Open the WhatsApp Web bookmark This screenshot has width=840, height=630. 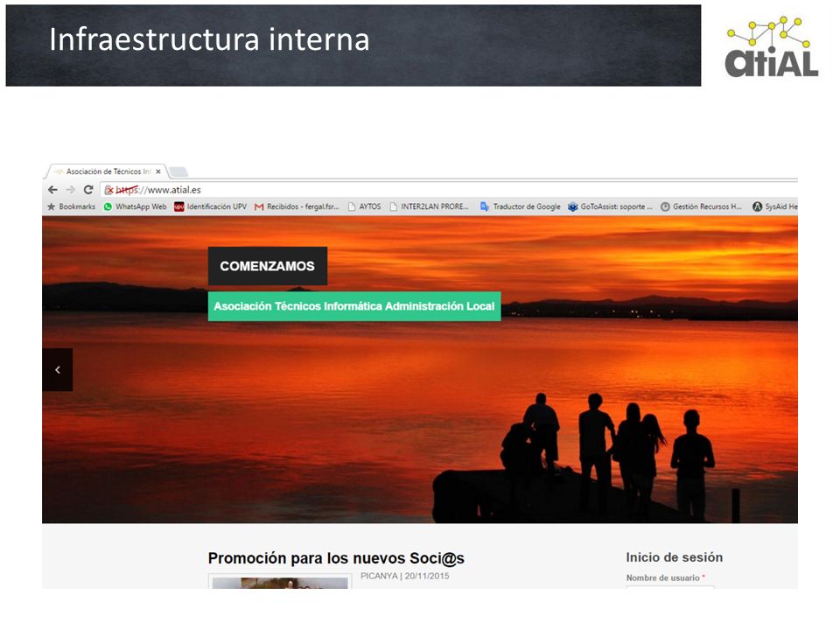coord(135,206)
